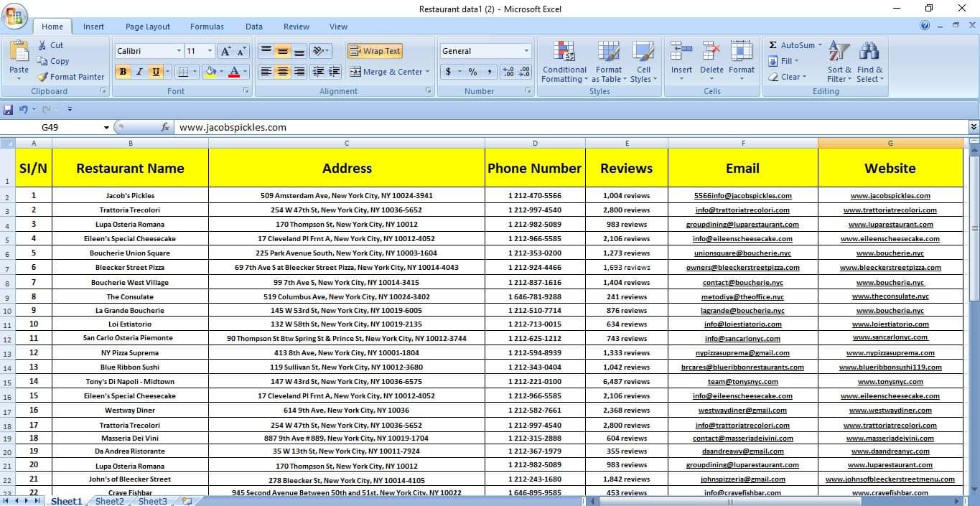Decrease font size with Shrink Font

[x=241, y=51]
